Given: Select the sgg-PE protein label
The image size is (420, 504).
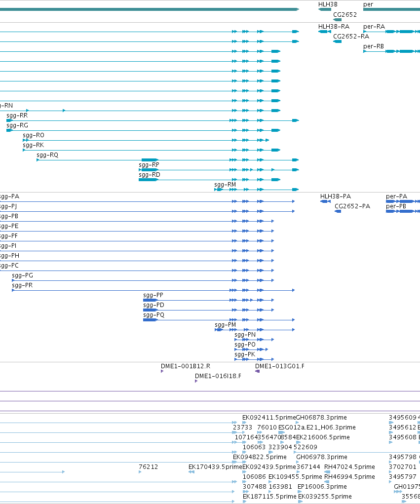Looking at the screenshot, I should [x=9, y=226].
